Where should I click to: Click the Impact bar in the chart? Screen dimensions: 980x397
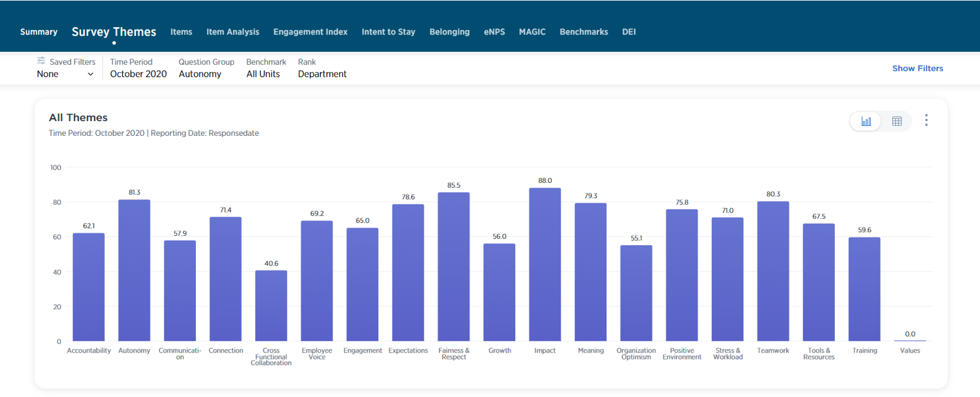[x=544, y=265]
